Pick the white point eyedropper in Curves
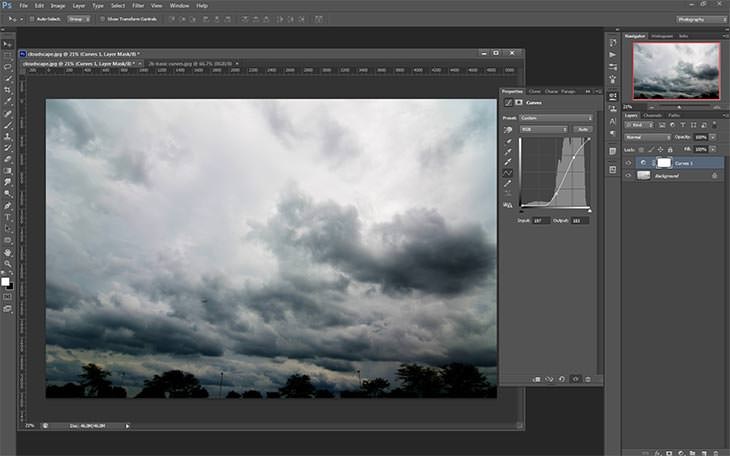Viewport: 730px width, 456px height. click(x=508, y=163)
